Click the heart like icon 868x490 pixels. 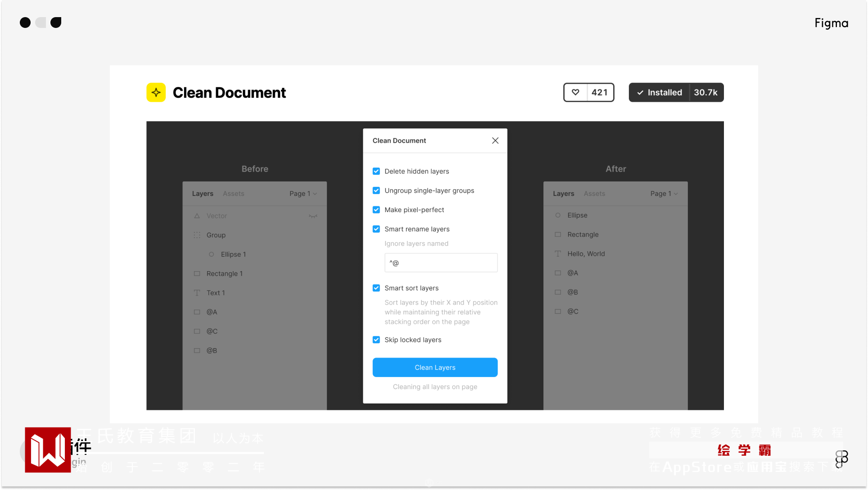575,92
